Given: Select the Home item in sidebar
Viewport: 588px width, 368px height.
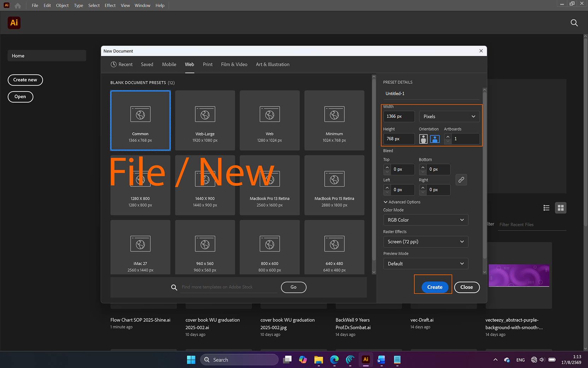Looking at the screenshot, I should pos(47,56).
